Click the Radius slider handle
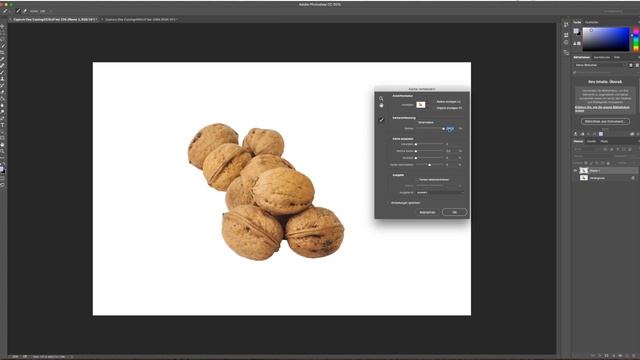 [x=443, y=129]
